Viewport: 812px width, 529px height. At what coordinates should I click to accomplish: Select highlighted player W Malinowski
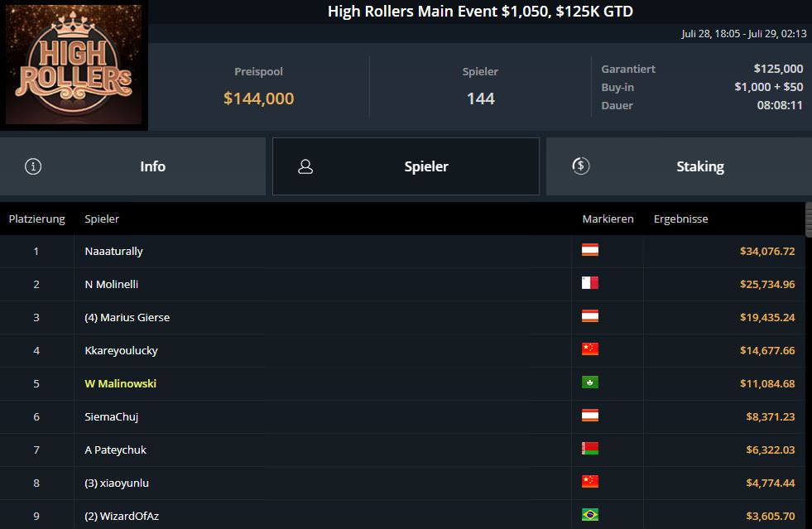tap(120, 383)
